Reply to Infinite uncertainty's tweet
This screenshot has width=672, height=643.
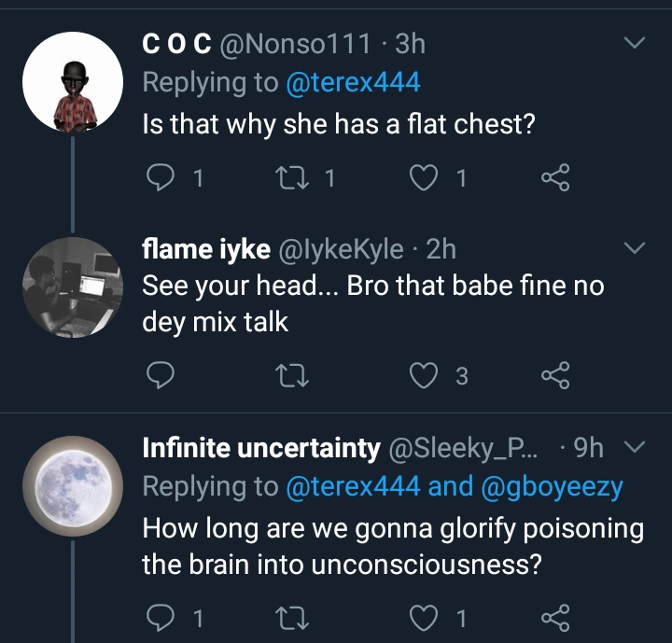click(x=163, y=618)
